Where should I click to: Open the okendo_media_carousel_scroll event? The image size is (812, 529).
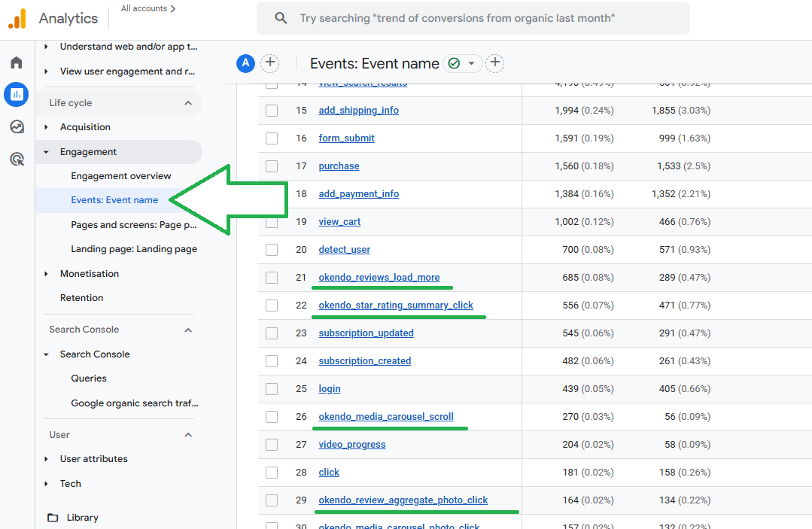pyautogui.click(x=386, y=417)
